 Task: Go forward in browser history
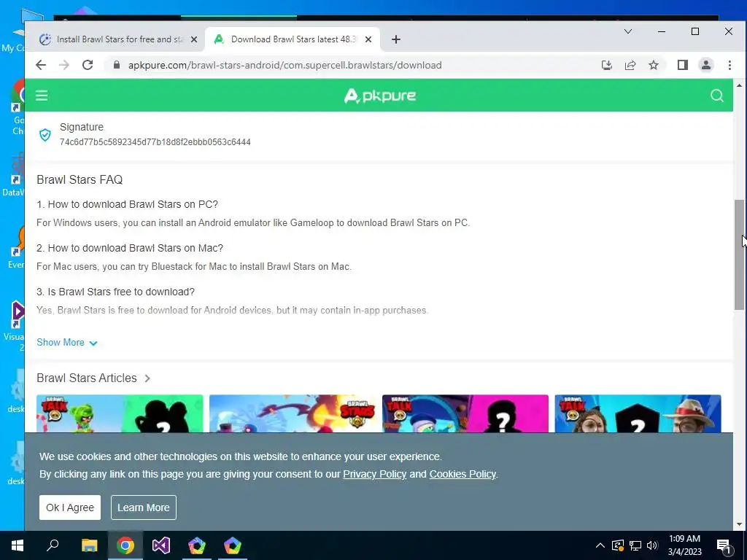tap(64, 65)
